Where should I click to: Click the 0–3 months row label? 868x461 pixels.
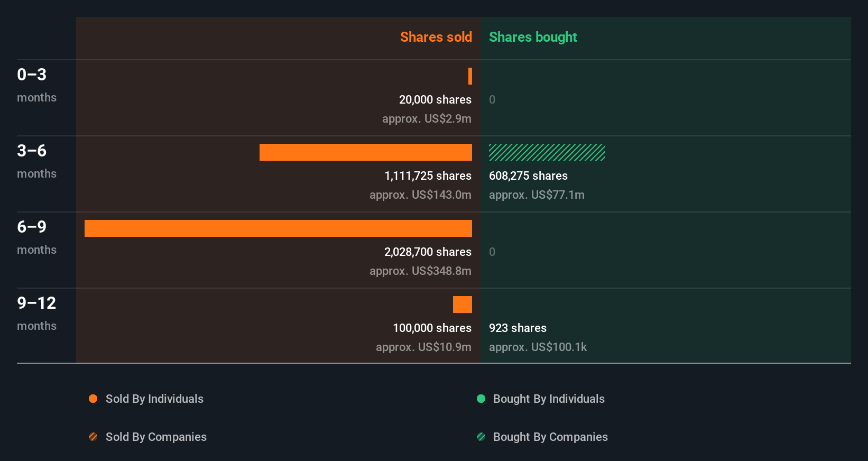tap(36, 85)
